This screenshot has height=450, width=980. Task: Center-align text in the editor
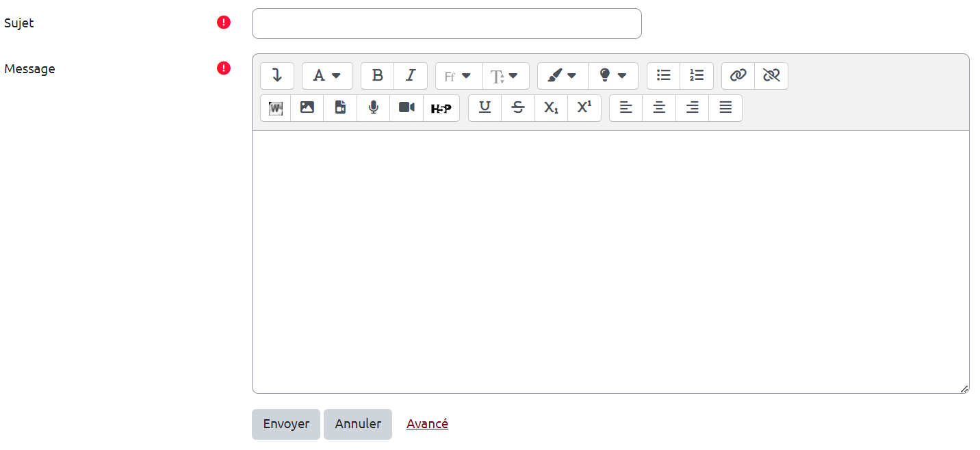[659, 108]
